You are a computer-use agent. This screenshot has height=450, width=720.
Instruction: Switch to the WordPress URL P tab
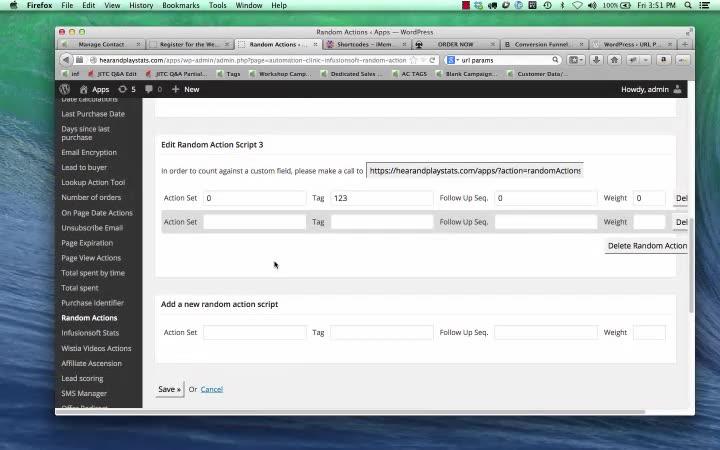pos(631,45)
